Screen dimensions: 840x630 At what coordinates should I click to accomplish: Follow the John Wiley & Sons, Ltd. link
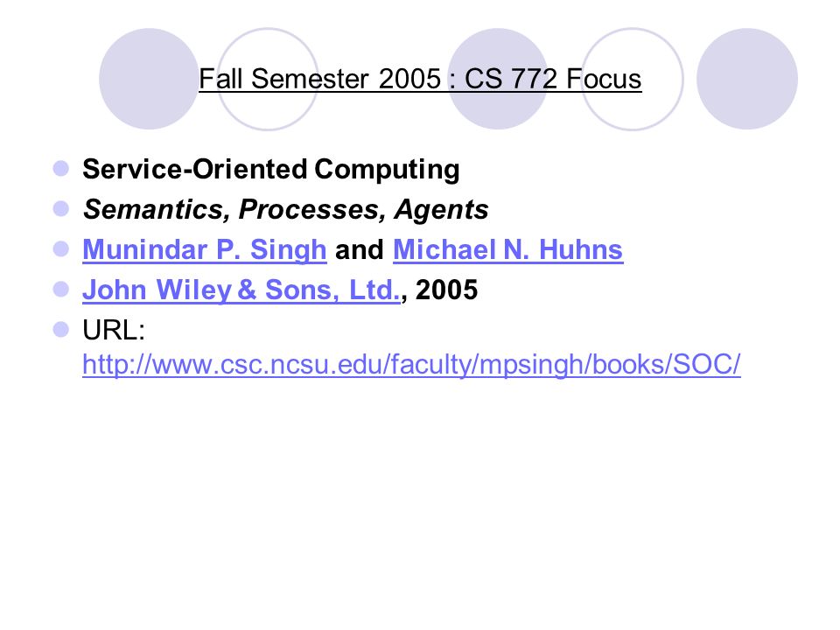point(241,290)
